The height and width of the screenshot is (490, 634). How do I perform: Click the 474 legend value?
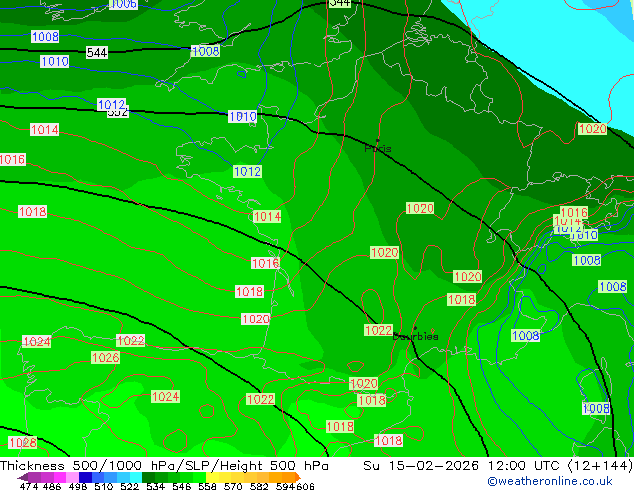29,486
